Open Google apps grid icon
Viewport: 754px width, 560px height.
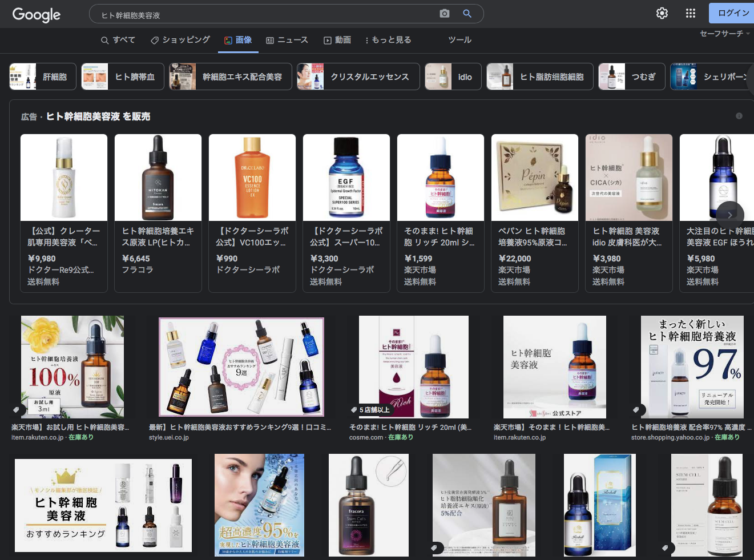tap(691, 13)
